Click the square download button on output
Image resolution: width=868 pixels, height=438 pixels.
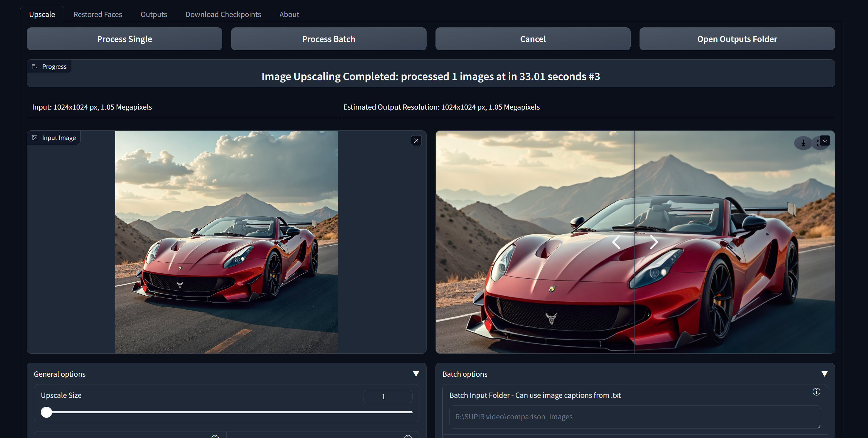pos(825,141)
